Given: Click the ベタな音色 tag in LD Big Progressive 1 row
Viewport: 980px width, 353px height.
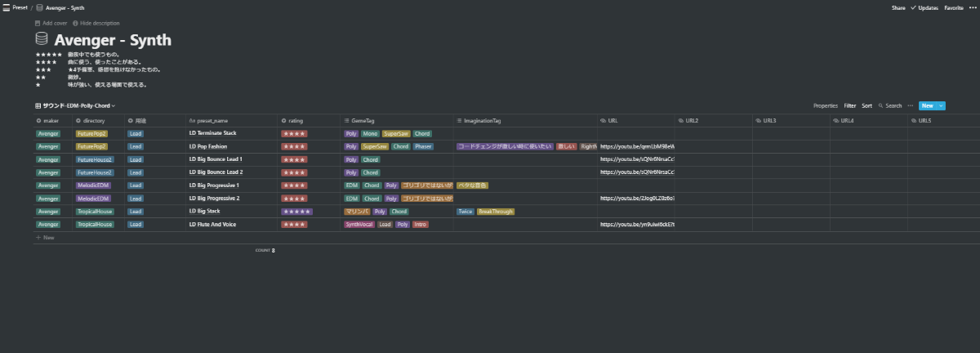Looking at the screenshot, I should 472,185.
